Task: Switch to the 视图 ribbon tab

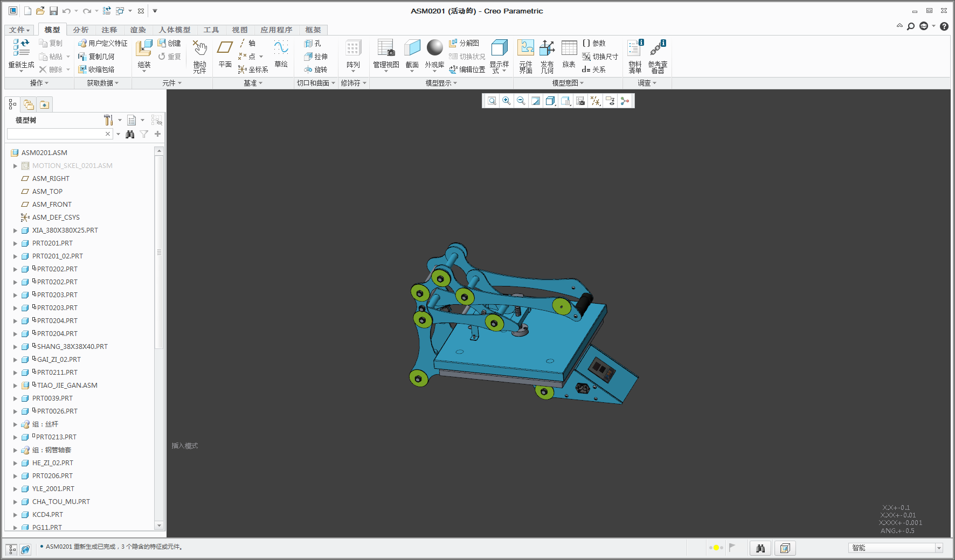Action: click(240, 30)
